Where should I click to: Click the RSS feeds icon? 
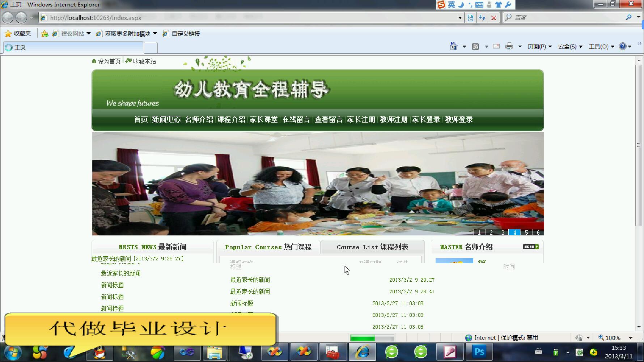pyautogui.click(x=475, y=46)
